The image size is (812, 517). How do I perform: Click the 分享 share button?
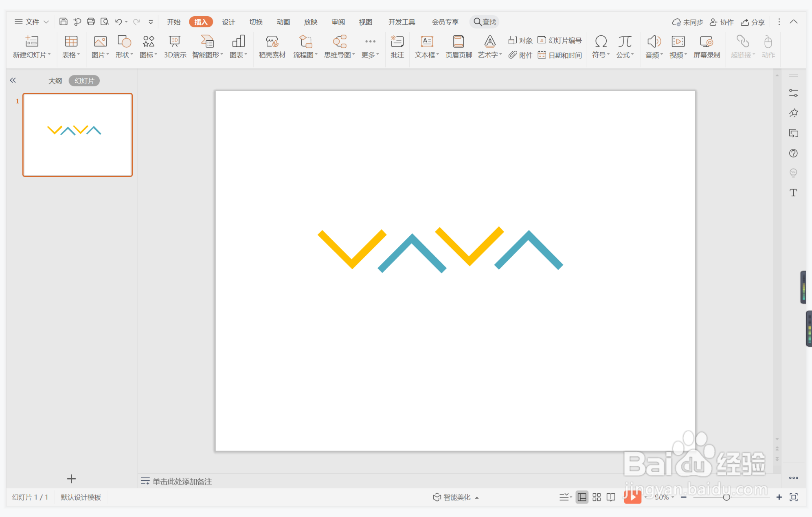click(x=753, y=22)
